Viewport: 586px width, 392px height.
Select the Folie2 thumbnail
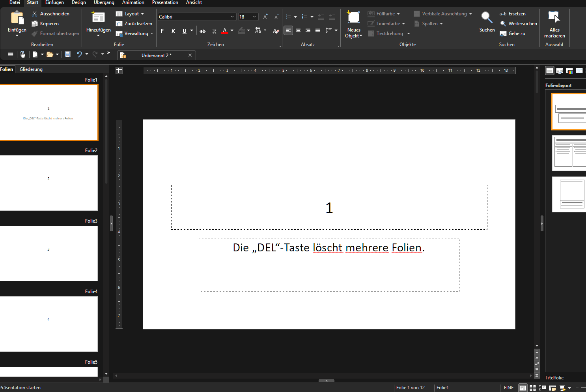point(49,183)
